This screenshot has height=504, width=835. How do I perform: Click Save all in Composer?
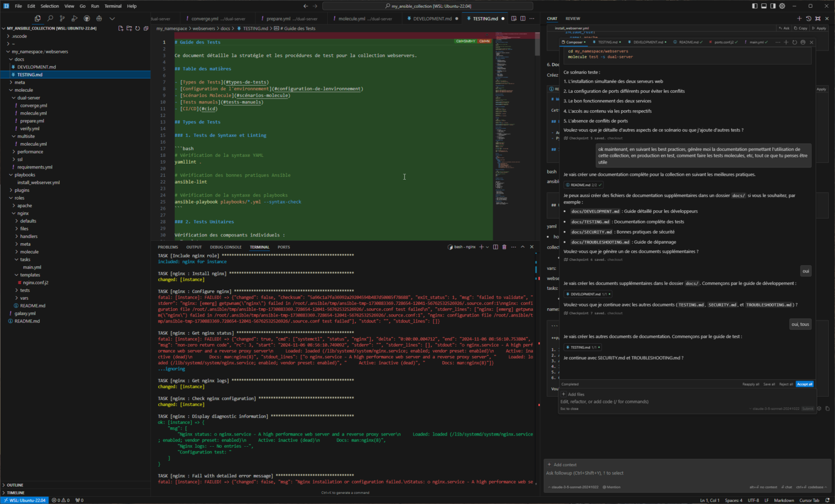[769, 384]
